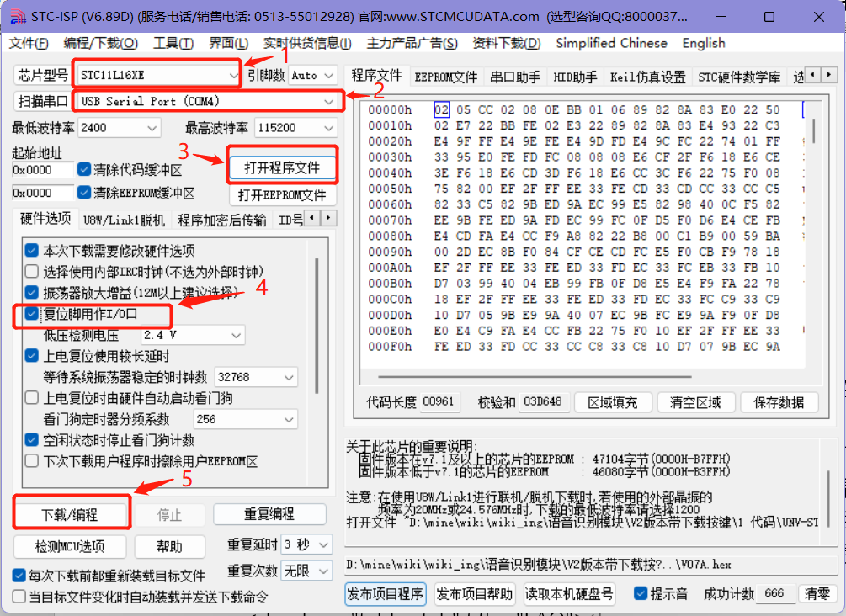Toggle 提示音 checkbox
Screen dimensions: 846x616
[x=641, y=593]
